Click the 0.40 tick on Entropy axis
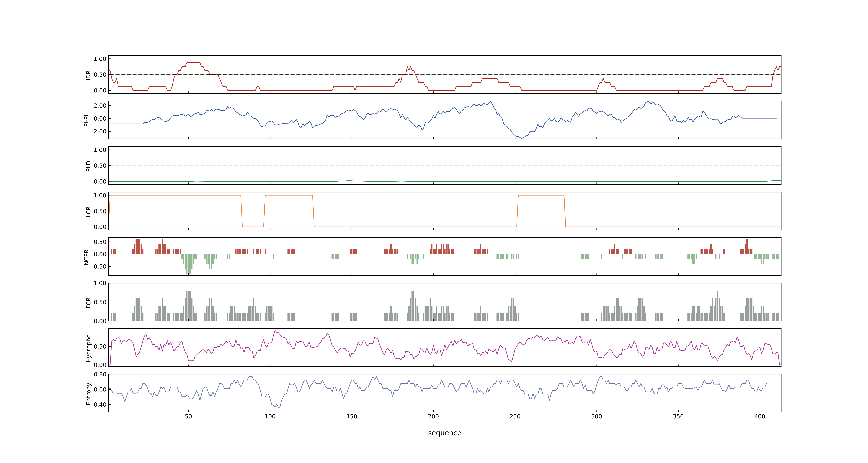This screenshot has width=868, height=463. [x=100, y=404]
